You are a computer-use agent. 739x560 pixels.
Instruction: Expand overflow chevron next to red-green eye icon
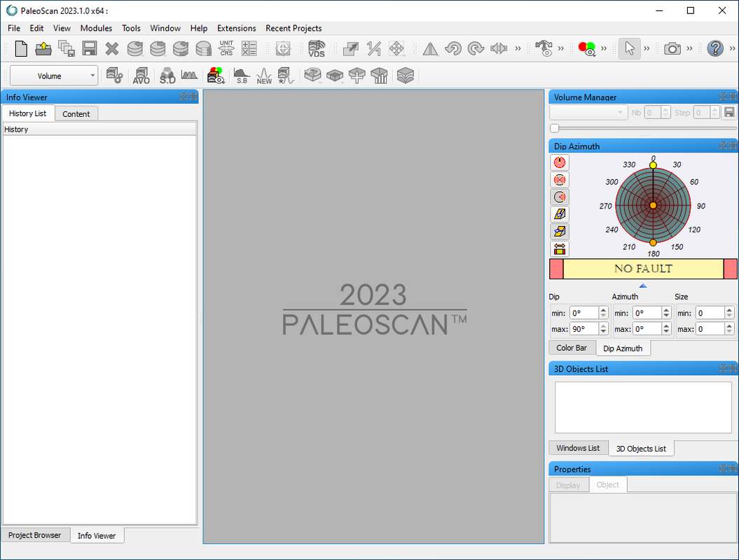coord(604,48)
